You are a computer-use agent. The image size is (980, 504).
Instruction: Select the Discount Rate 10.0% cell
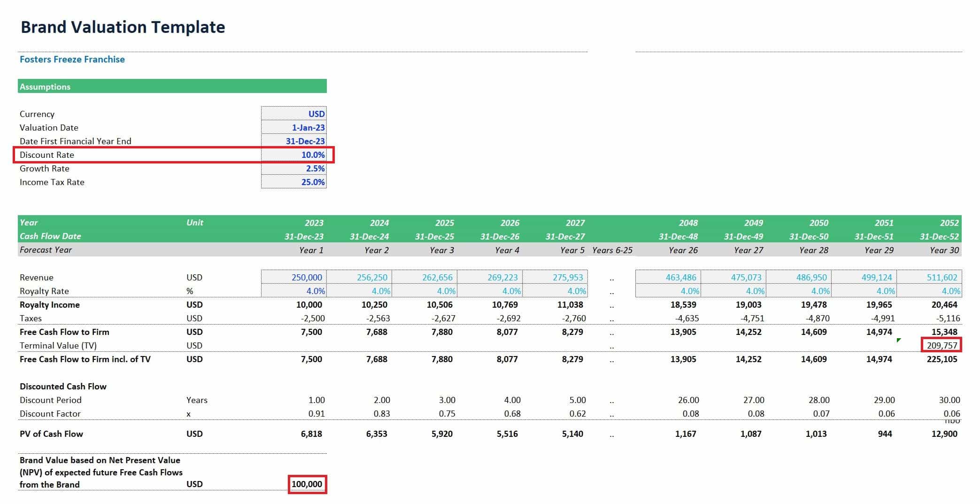coord(294,155)
